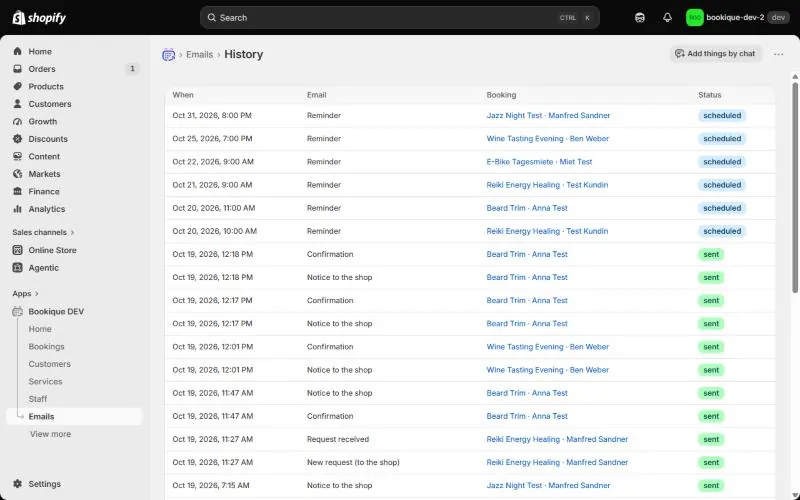The height and width of the screenshot is (500, 800).
Task: Click the Orders inbox icon
Action: [x=17, y=69]
